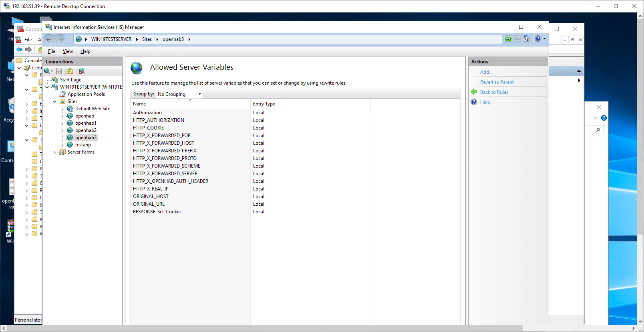Viewport: 644px width, 332px height.
Task: Sort by the Entry Type column header
Action: click(264, 104)
